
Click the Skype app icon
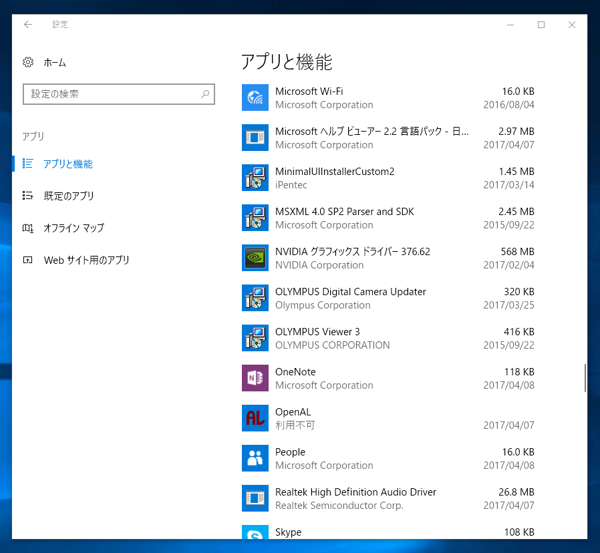pos(255,532)
